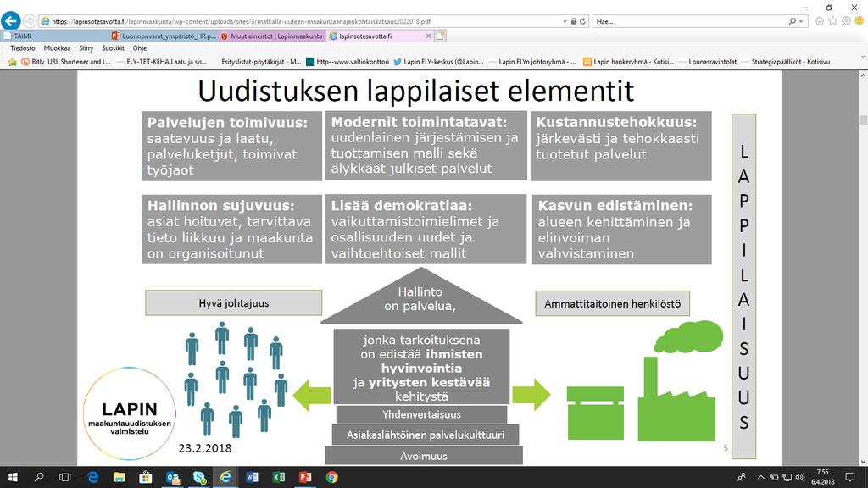
Task: Open the Lapin ELY-keskus Twitter favorite
Action: (x=438, y=62)
